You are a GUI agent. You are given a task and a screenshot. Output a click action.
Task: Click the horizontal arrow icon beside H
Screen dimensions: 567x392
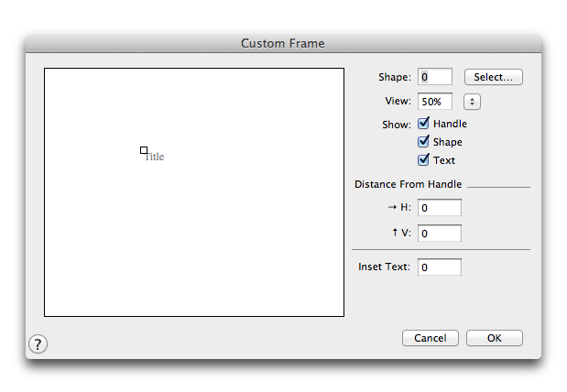pyautogui.click(x=392, y=207)
